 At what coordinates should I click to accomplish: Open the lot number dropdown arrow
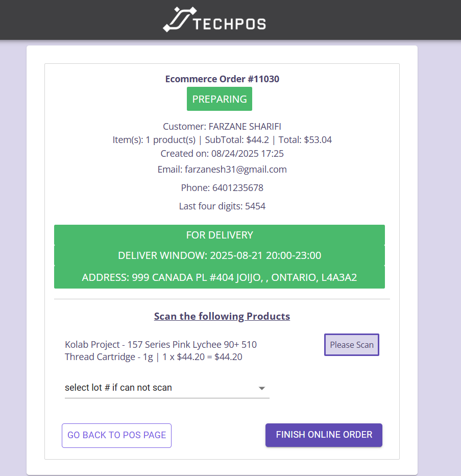click(261, 388)
